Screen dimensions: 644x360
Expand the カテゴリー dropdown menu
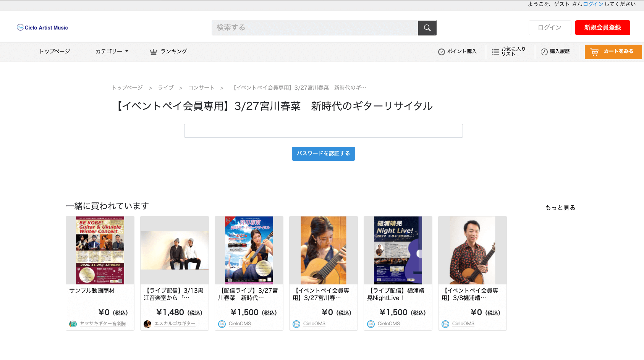[x=112, y=51]
